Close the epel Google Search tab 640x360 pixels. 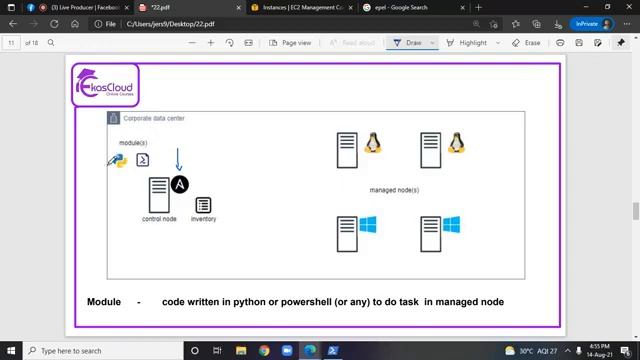coord(462,7)
